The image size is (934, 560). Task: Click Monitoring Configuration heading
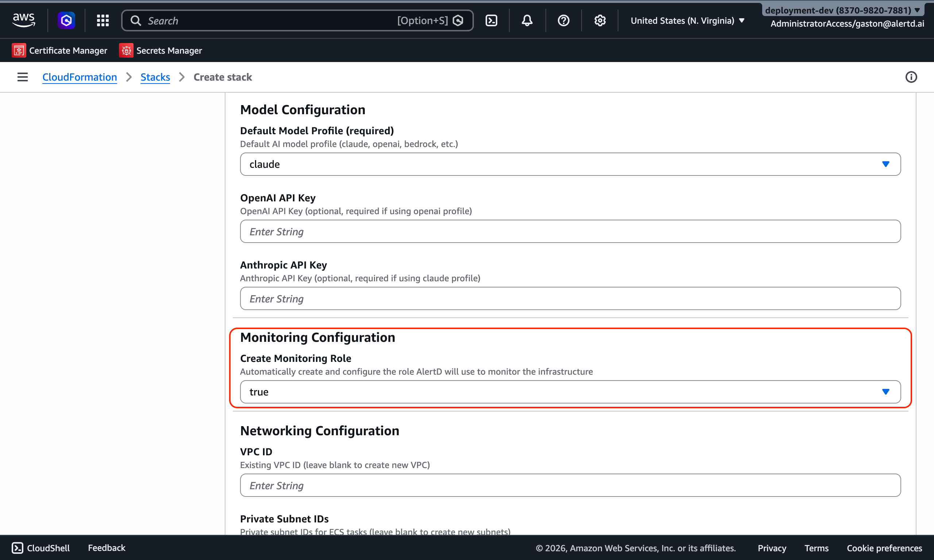click(x=318, y=337)
